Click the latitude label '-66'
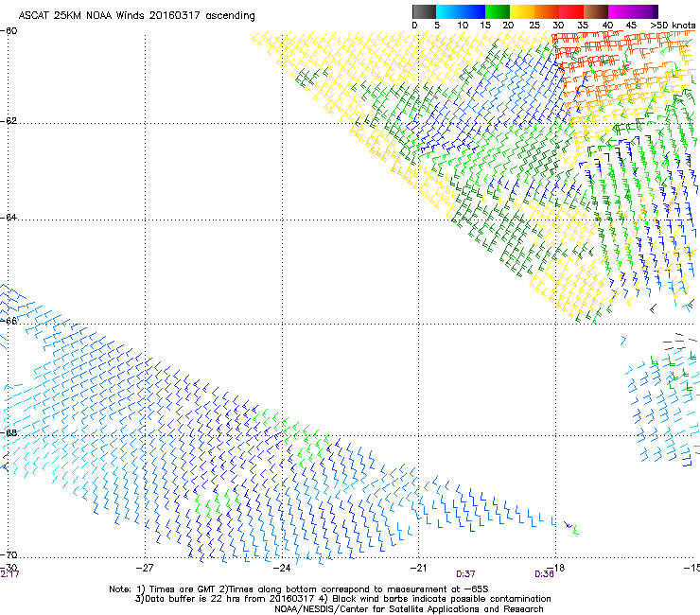Viewport: 700px width, 615px height. click(9, 321)
